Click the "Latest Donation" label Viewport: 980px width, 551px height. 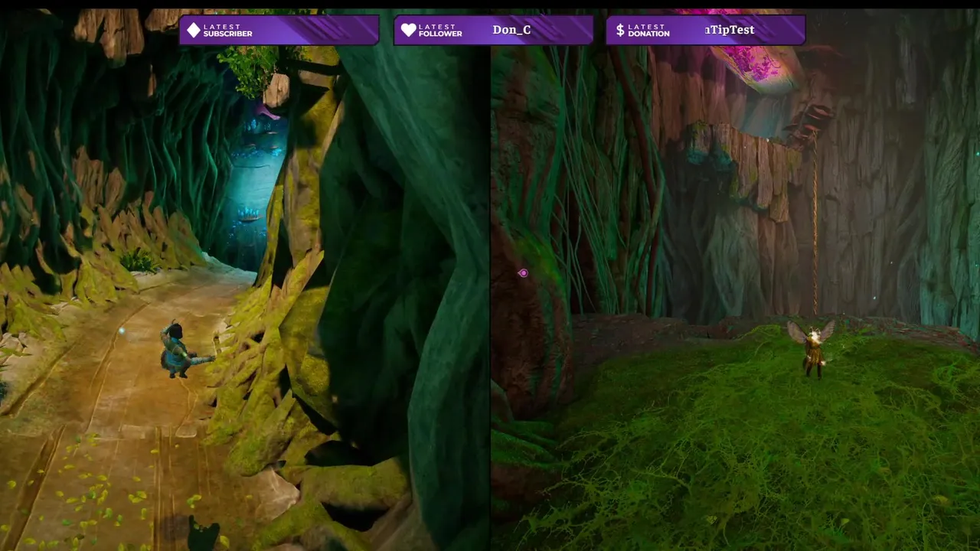click(648, 30)
